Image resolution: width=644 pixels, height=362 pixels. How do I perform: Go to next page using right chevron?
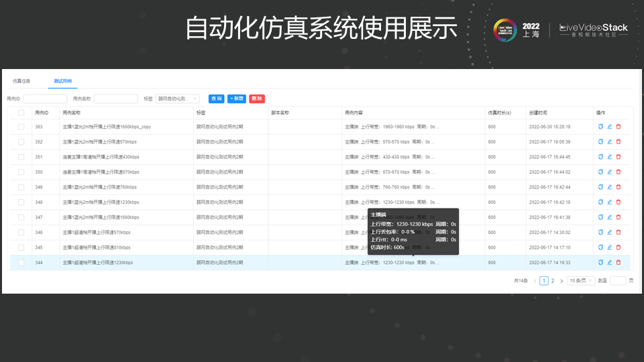point(561,281)
